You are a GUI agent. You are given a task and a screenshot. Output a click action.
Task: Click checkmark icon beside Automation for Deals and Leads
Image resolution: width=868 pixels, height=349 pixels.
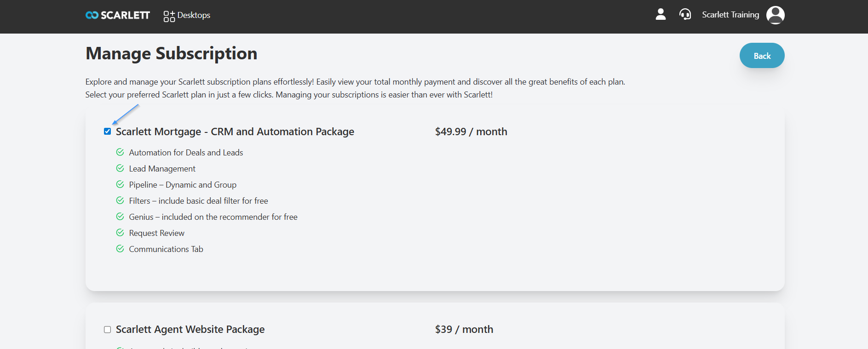click(120, 152)
